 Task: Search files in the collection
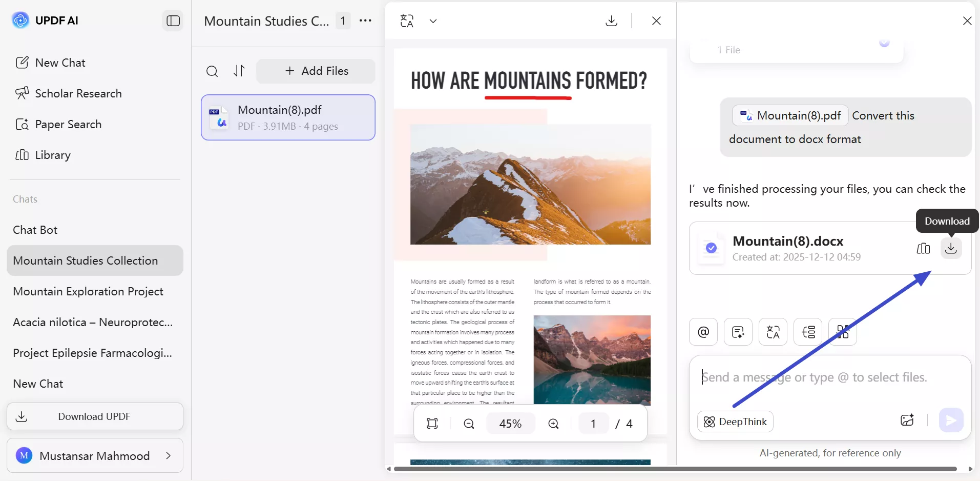click(212, 71)
